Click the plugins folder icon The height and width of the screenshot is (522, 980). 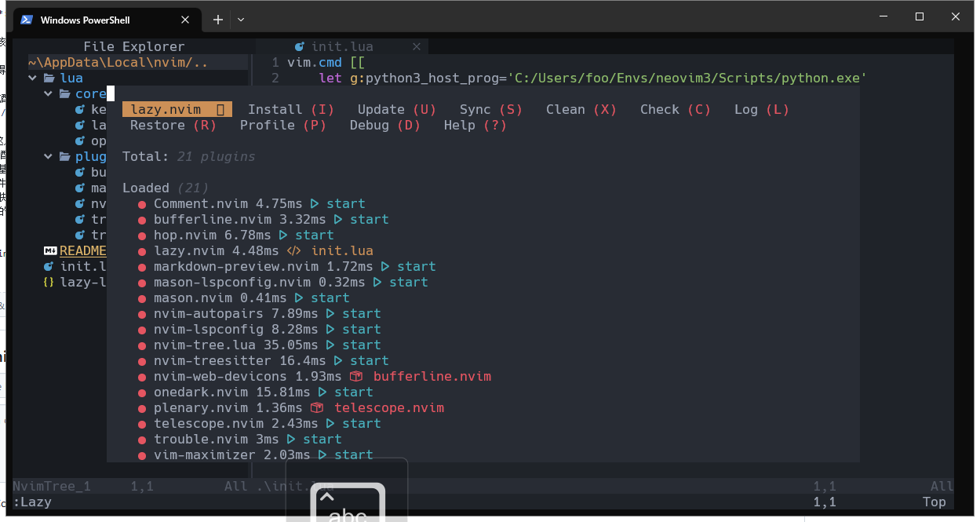click(64, 156)
